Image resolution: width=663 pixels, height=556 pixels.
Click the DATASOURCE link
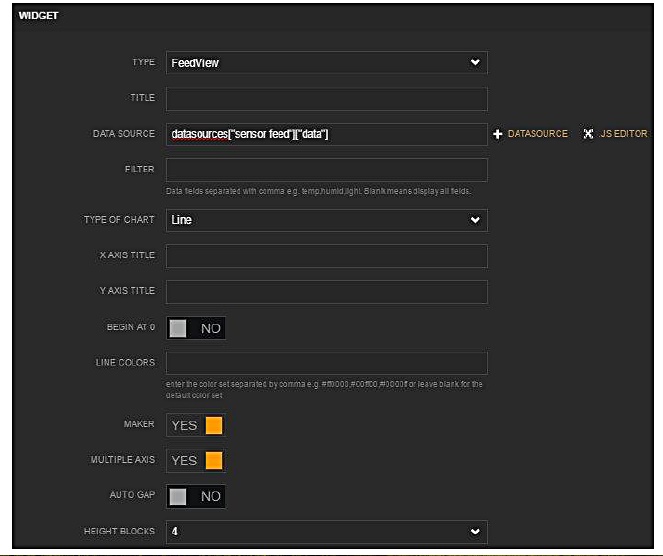537,134
